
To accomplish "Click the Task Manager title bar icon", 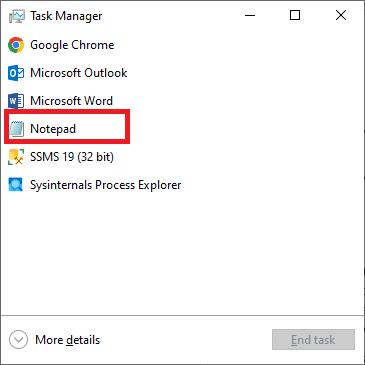I will click(17, 16).
